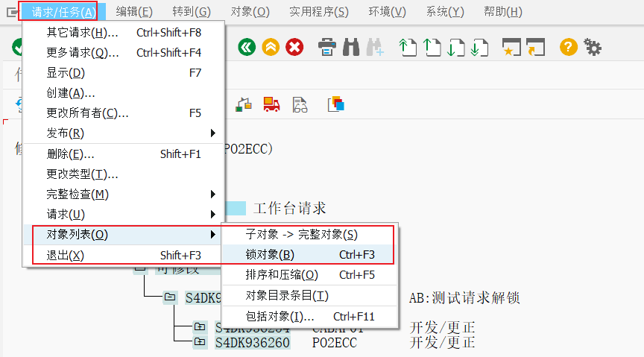The height and width of the screenshot is (357, 644).
Task: Expand the 对象列表(O) submenu
Action: click(124, 235)
